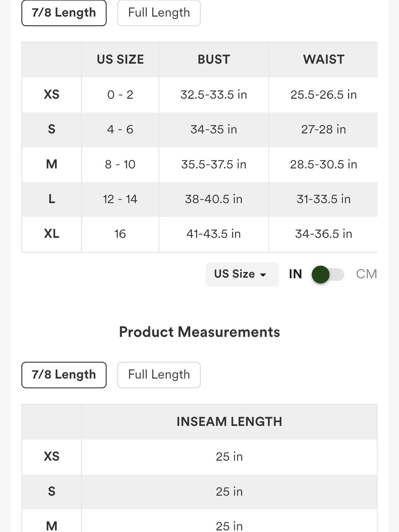Switch to top Full Length tab
Viewport: 399px width, 532px height.
pos(159,13)
